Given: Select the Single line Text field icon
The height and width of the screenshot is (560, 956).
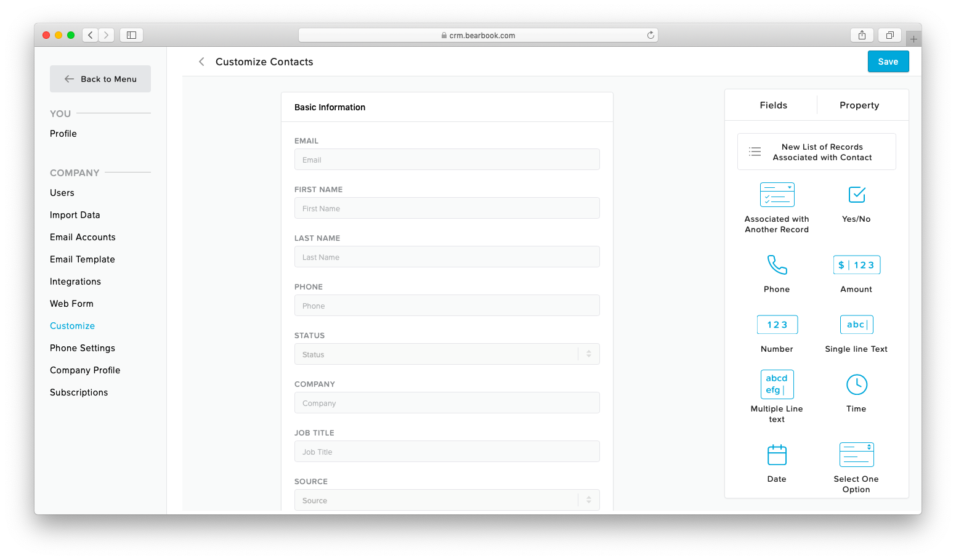Looking at the screenshot, I should [857, 325].
